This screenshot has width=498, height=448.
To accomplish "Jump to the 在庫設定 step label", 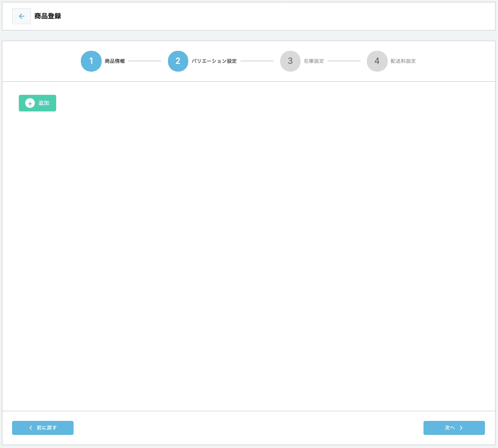I will [x=314, y=61].
